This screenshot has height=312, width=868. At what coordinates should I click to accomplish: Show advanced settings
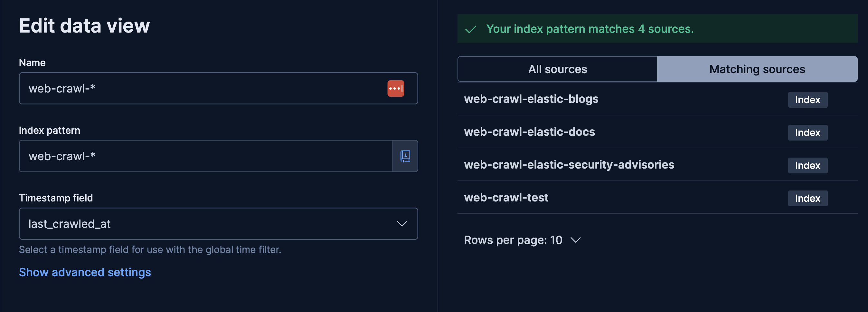coord(85,272)
